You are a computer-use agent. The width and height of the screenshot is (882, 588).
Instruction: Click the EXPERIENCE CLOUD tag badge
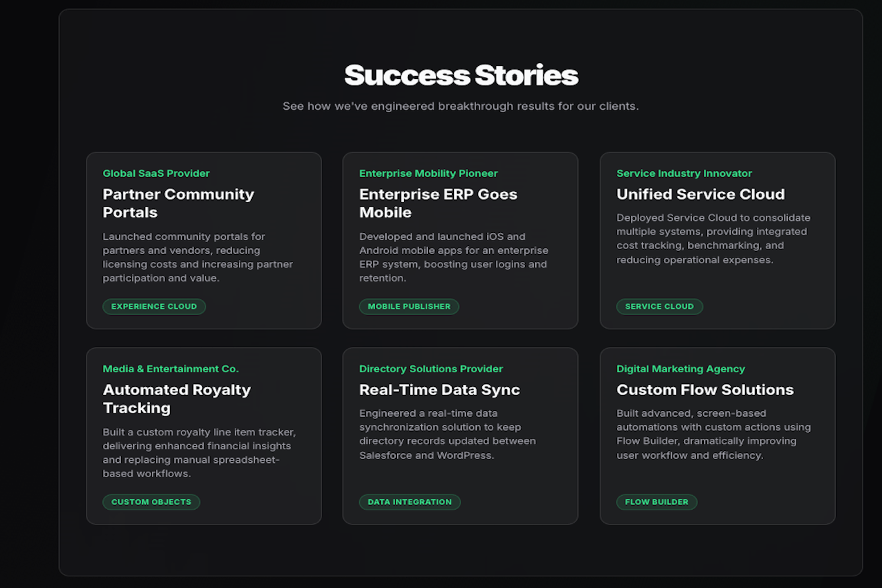tap(154, 306)
